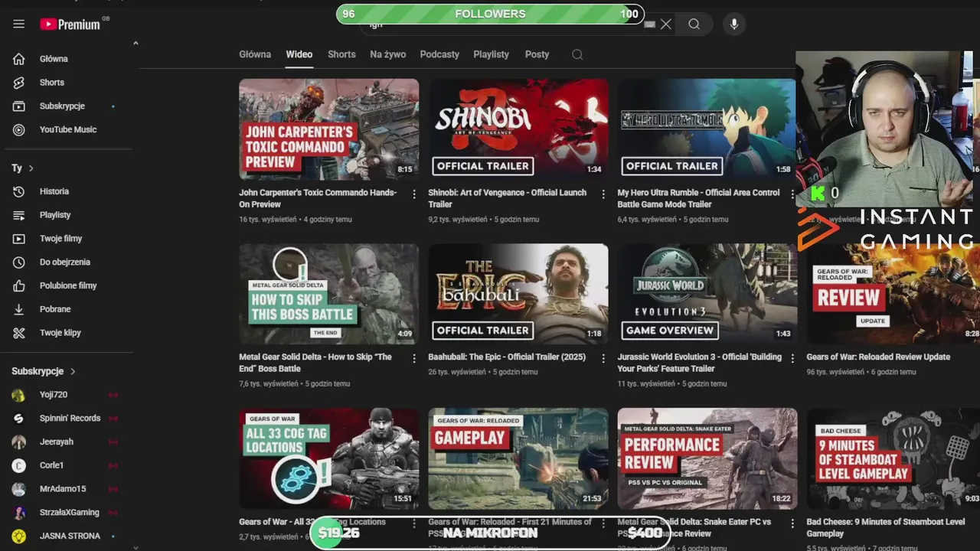Search within channel magnifier icon
980x551 pixels.
pyautogui.click(x=577, y=54)
